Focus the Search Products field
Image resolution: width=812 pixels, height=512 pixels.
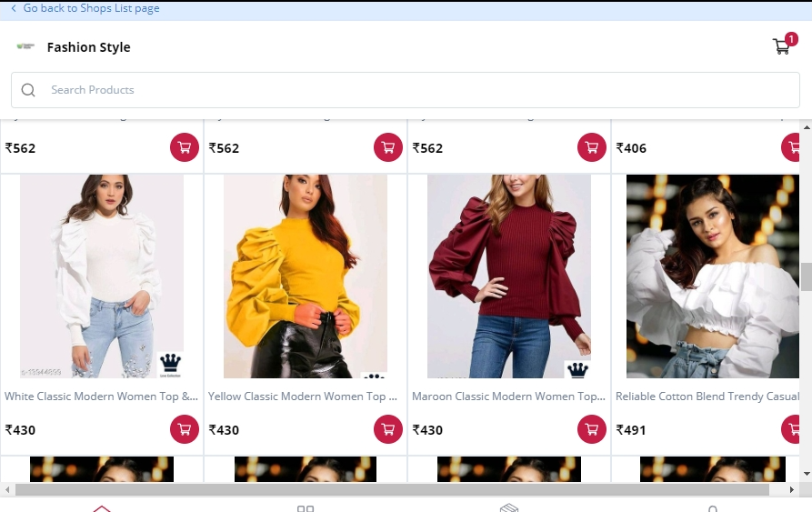(x=406, y=90)
